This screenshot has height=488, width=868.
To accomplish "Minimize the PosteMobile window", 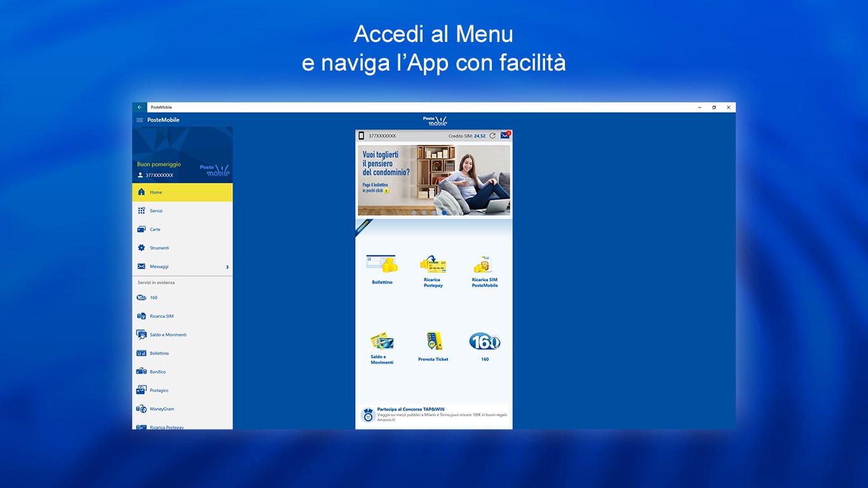I will [x=698, y=107].
